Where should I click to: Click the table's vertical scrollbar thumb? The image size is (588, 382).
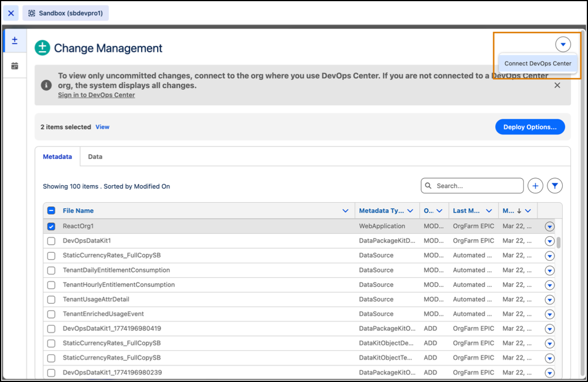tap(559, 242)
